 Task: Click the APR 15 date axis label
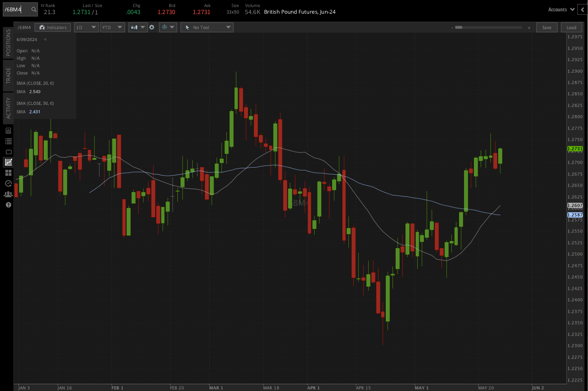(x=363, y=388)
